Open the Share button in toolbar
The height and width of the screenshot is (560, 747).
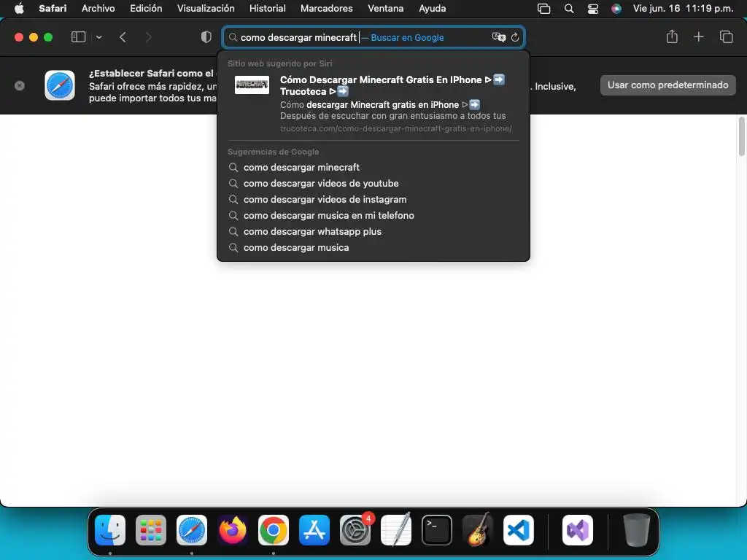(x=672, y=36)
